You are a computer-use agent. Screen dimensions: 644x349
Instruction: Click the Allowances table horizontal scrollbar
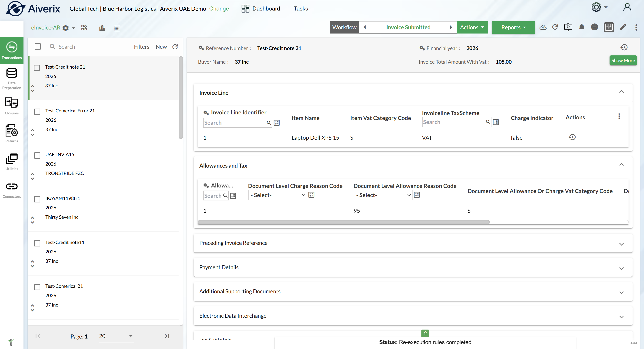click(344, 222)
